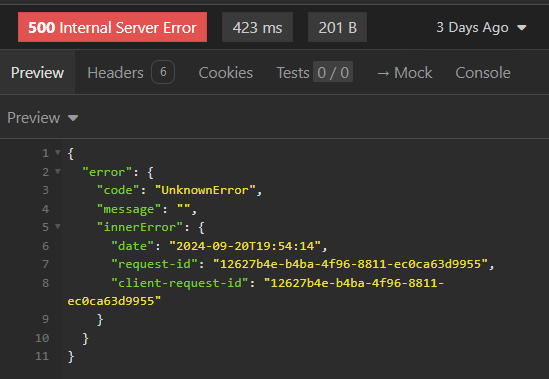Switch to the Headers tab
Screen dimensions: 549x379
(131, 73)
